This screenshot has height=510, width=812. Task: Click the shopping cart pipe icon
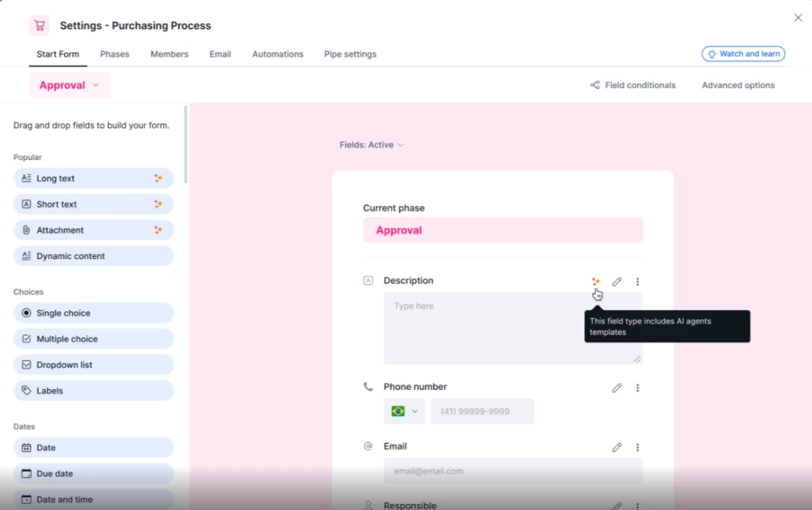pos(40,25)
